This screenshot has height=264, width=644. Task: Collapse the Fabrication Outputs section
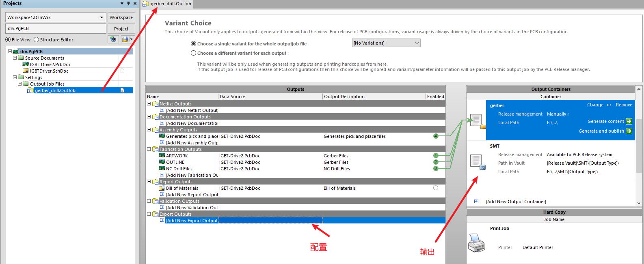(x=149, y=149)
